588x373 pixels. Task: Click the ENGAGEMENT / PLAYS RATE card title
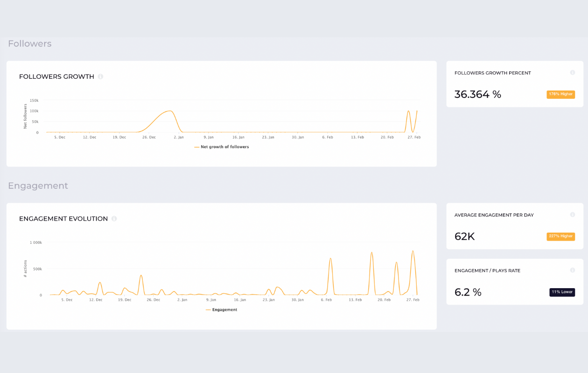click(x=487, y=271)
